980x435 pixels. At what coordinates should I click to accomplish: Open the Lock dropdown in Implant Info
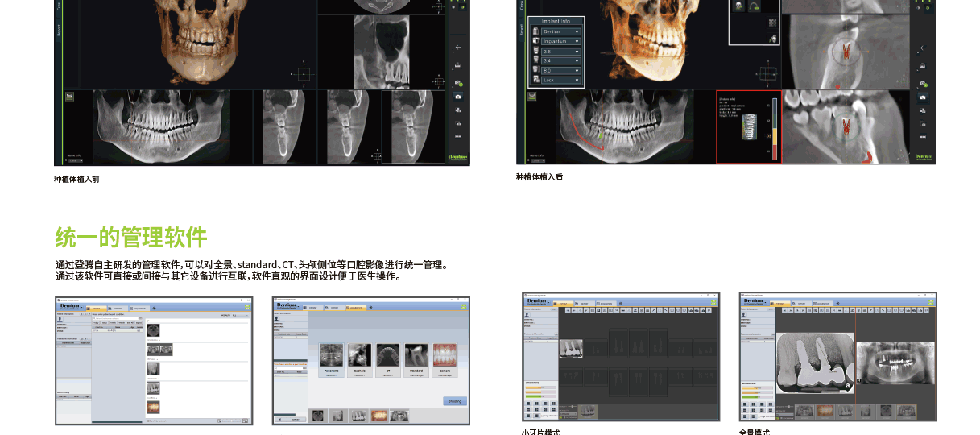pos(560,81)
